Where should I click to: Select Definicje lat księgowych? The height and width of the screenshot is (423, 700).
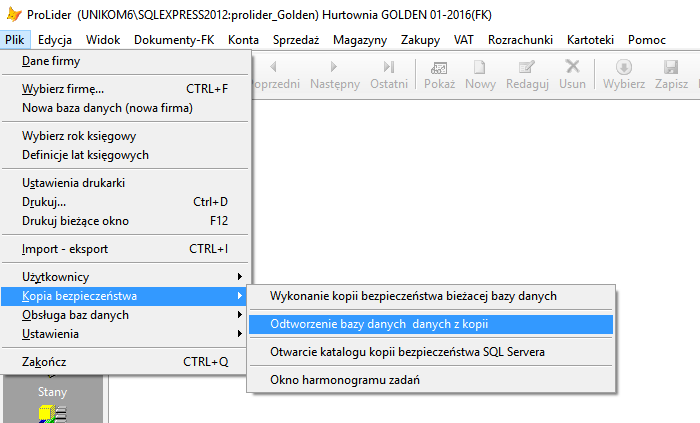123,155
